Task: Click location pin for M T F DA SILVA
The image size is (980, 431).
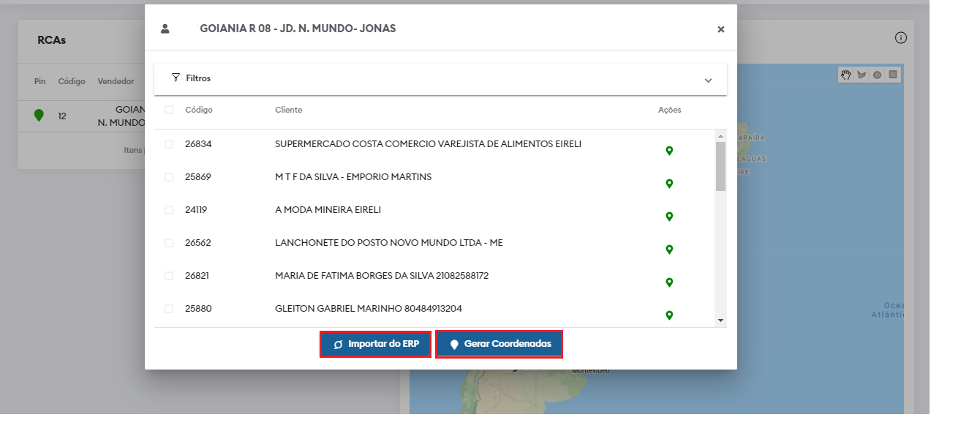Action: point(668,184)
